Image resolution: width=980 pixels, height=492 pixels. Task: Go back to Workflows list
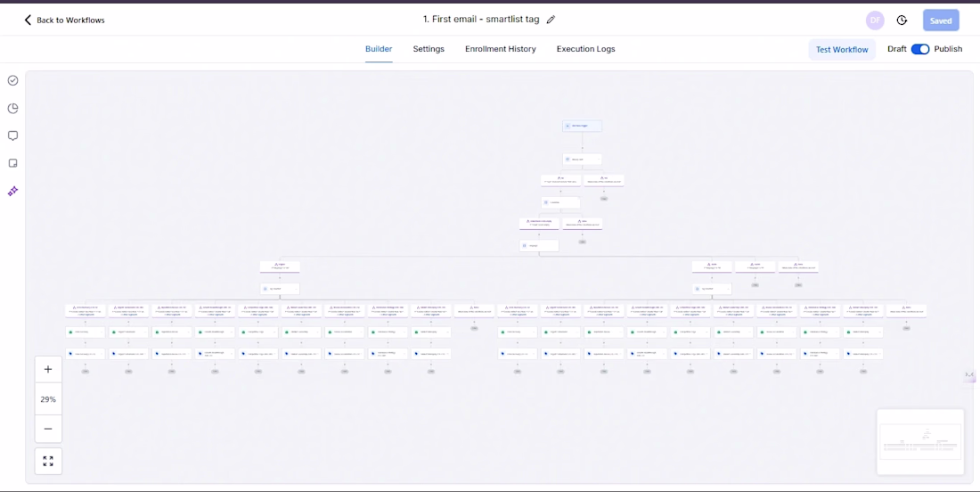(x=64, y=20)
